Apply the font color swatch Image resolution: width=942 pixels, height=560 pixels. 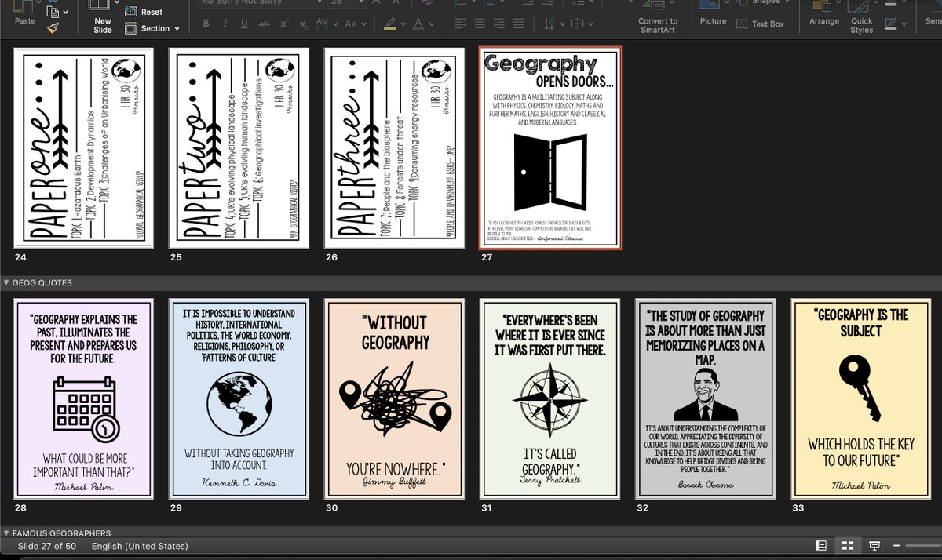click(x=419, y=24)
